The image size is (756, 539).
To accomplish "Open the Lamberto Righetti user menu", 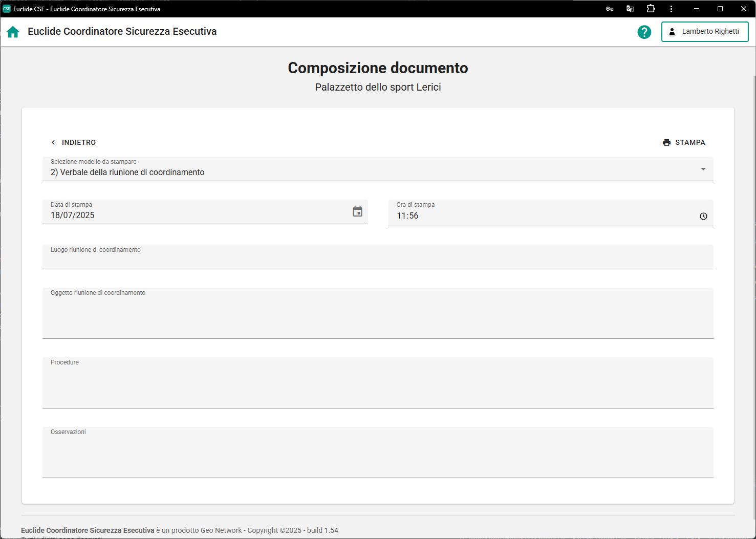I will (x=704, y=32).
